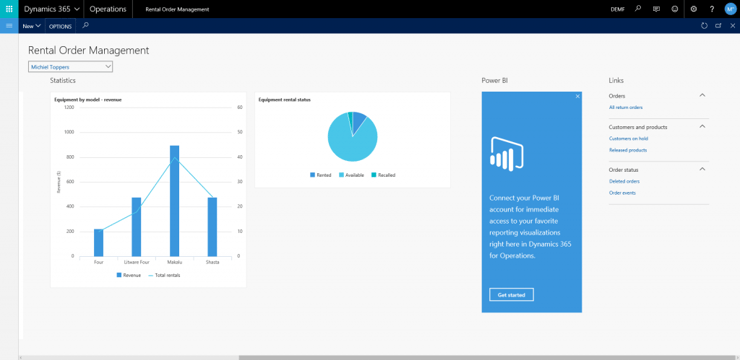Click the Available legend swatch
This screenshot has width=740, height=360.
342,175
